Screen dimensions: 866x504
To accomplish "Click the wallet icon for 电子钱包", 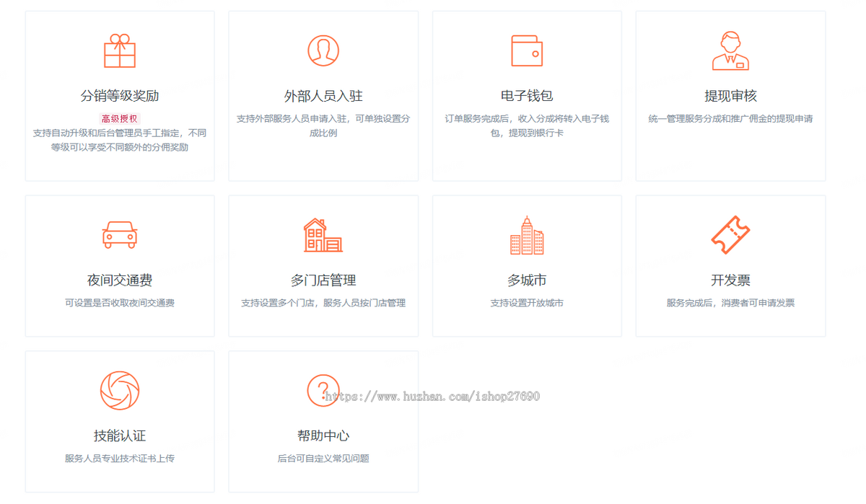I will (x=527, y=50).
